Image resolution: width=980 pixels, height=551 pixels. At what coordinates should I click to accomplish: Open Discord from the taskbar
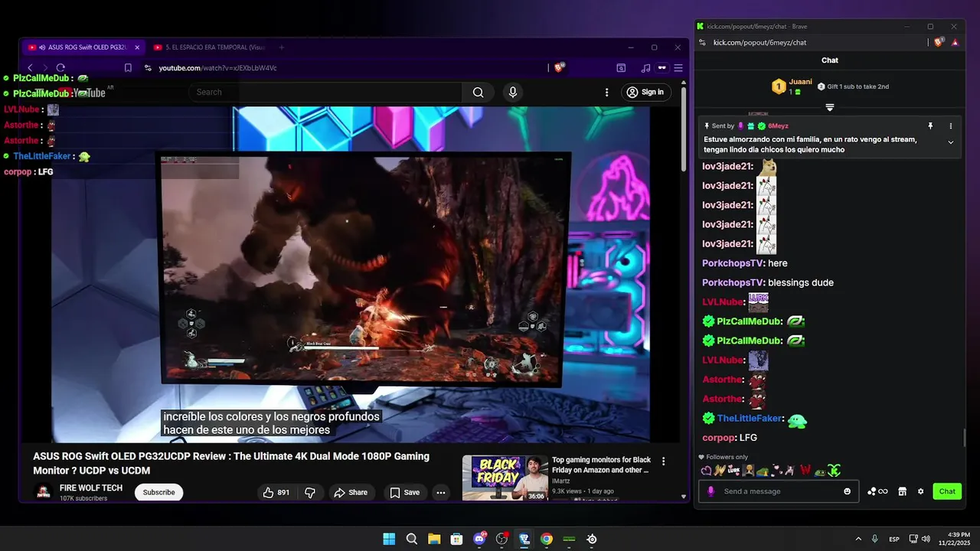pos(479,539)
